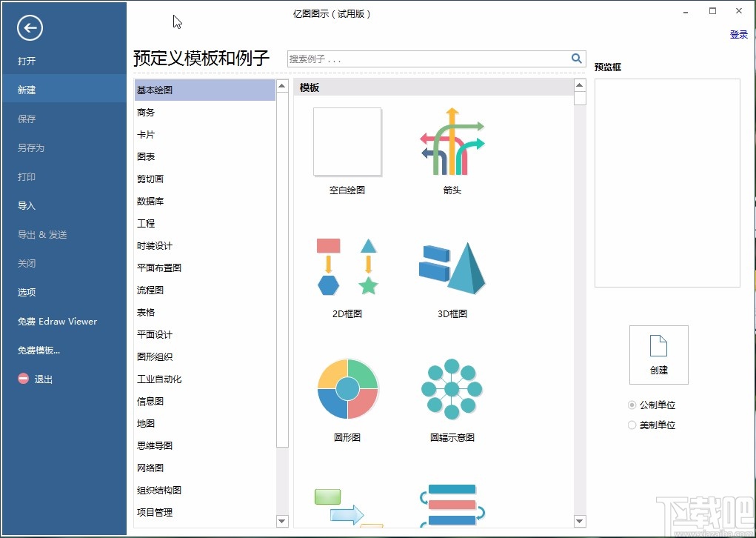756x538 pixels.
Task: Select the 圆环示意图 template
Action: [x=452, y=389]
